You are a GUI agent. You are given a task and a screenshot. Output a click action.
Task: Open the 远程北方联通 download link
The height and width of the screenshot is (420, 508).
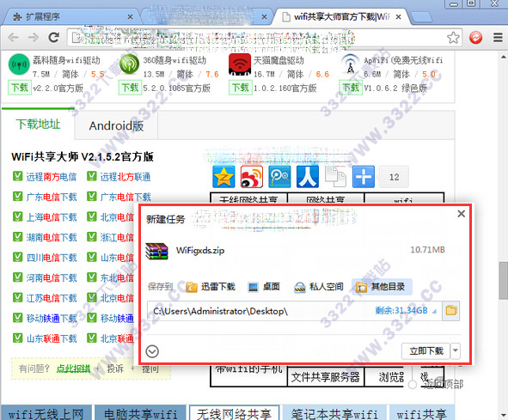(125, 177)
